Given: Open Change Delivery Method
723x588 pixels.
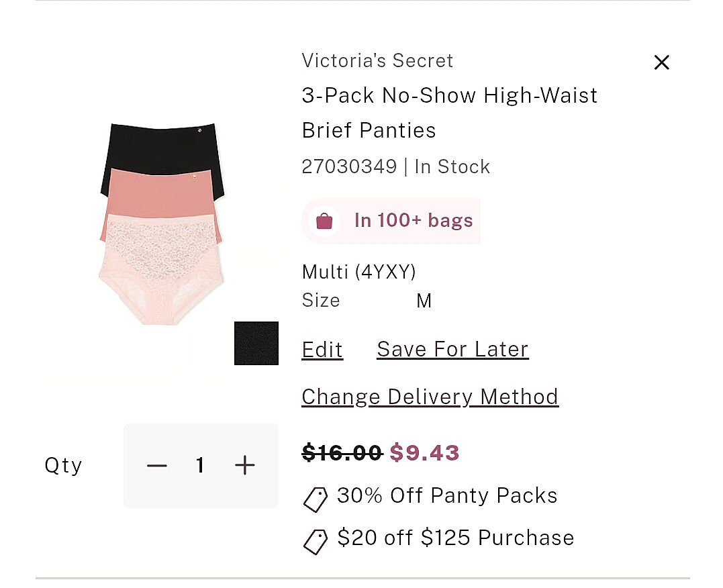Looking at the screenshot, I should [430, 397].
